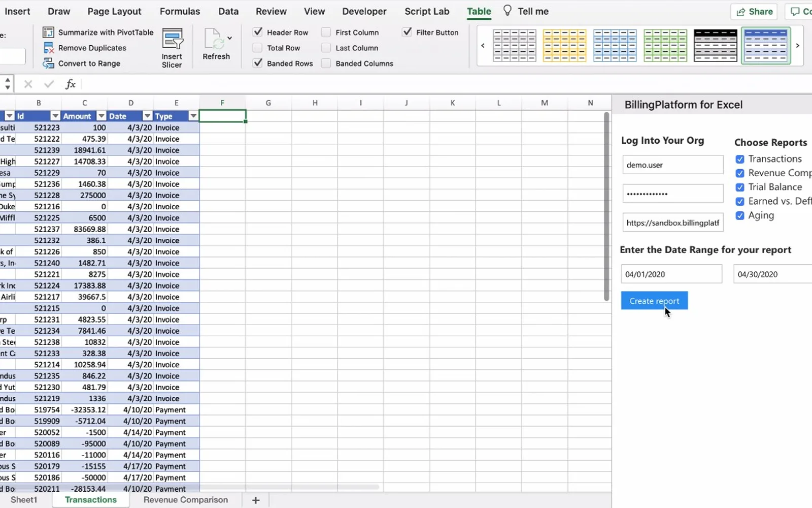Enable the First Column checkbox

tap(326, 33)
